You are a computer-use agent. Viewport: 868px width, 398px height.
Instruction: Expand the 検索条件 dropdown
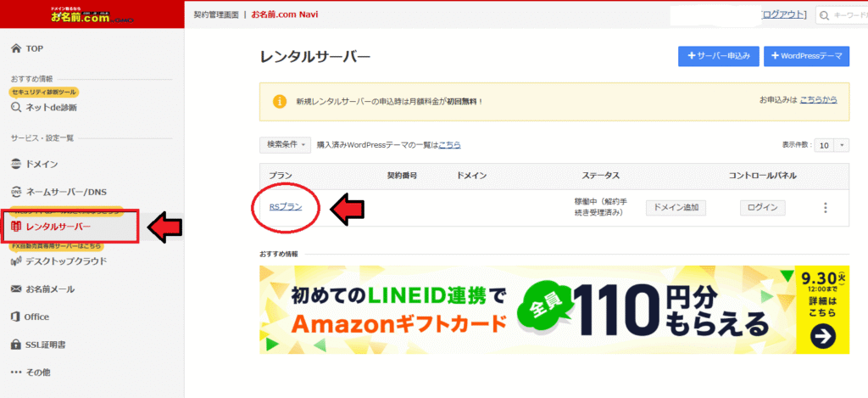285,144
